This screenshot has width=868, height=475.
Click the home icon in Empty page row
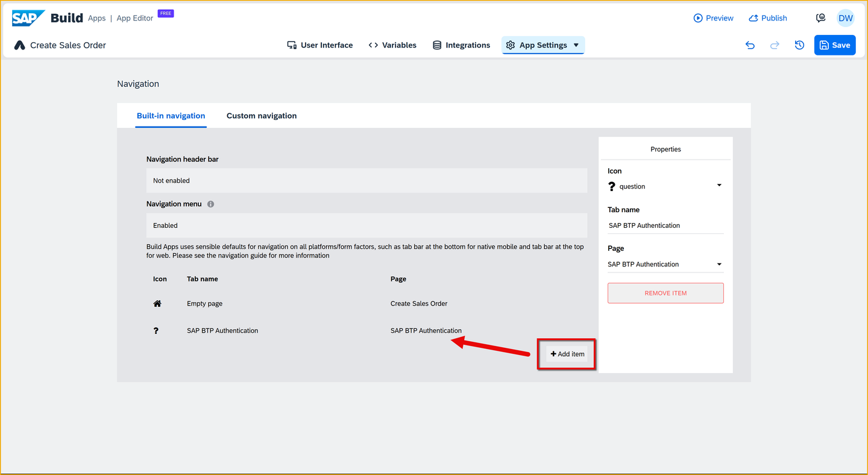[157, 304]
